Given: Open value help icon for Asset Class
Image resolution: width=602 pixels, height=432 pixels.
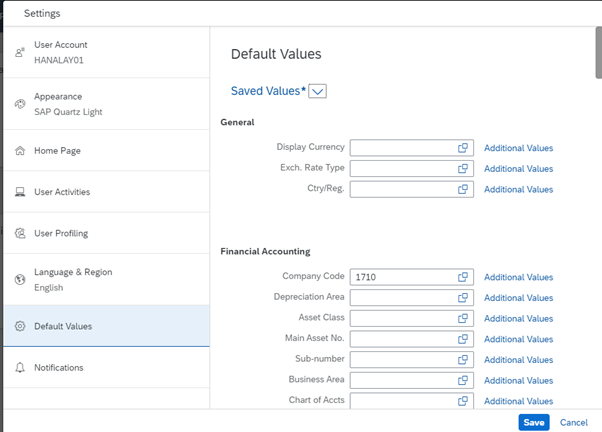Looking at the screenshot, I should [x=463, y=318].
